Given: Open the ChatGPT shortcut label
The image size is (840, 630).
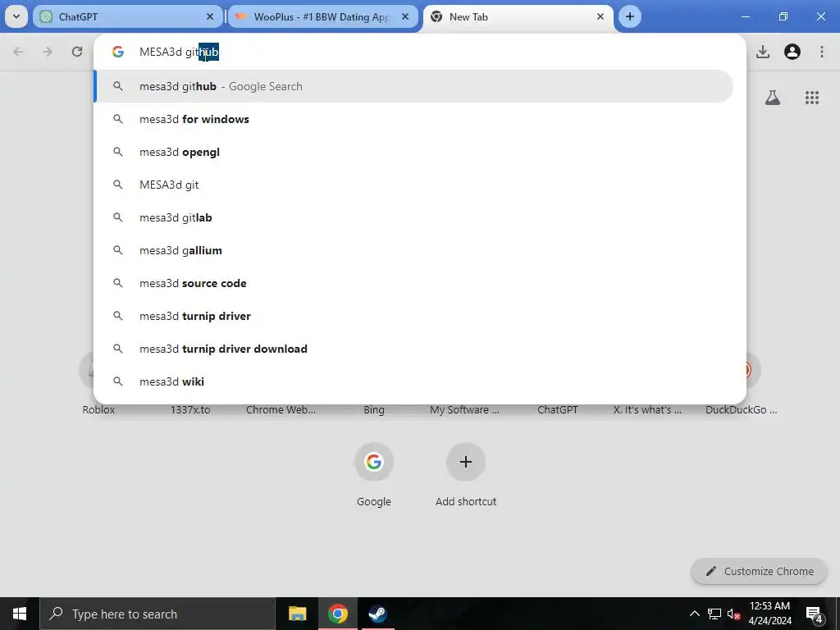Looking at the screenshot, I should 558,410.
